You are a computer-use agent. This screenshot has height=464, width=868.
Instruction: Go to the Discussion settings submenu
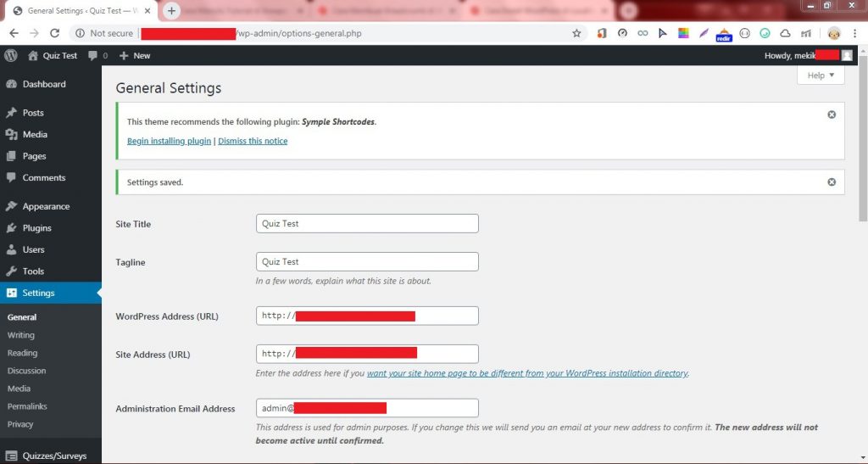point(26,371)
